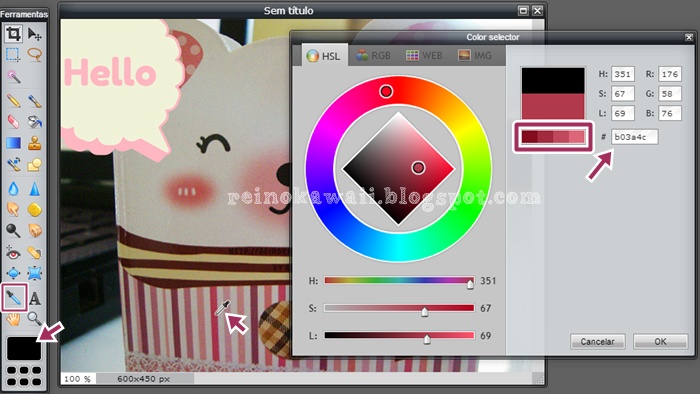Pick the darkest shade in swatch strip
Screen dimensions: 700x394
point(529,137)
